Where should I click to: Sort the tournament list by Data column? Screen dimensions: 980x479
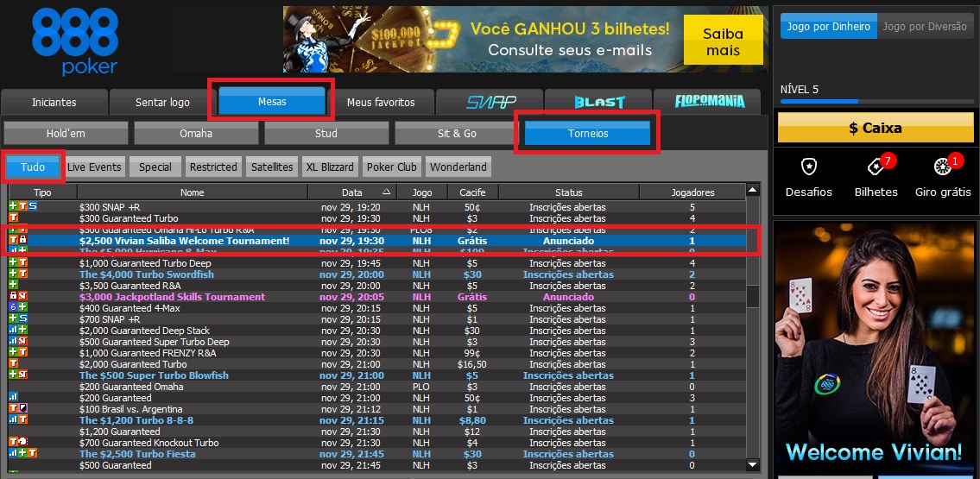pyautogui.click(x=351, y=192)
